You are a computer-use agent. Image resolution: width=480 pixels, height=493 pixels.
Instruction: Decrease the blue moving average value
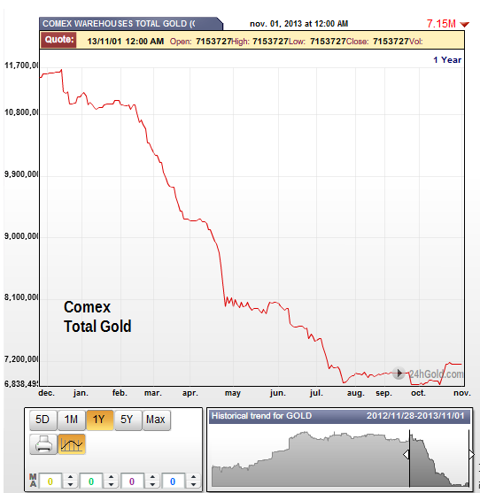pyautogui.click(x=193, y=484)
